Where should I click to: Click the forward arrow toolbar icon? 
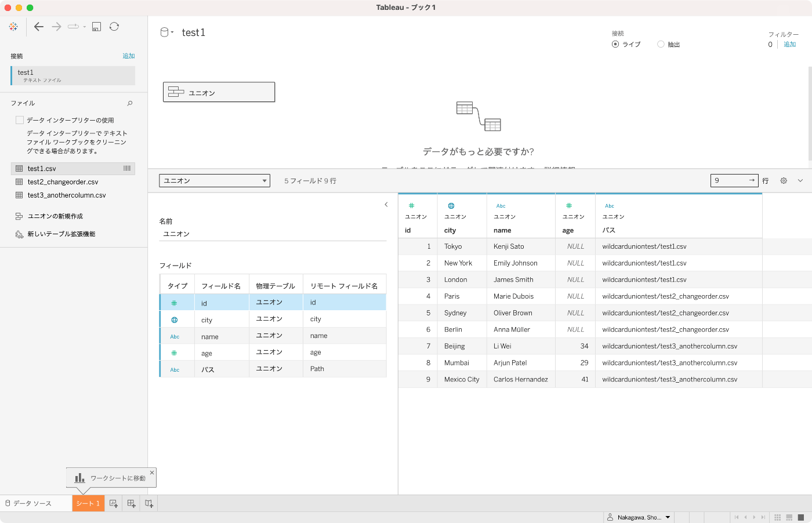coord(56,27)
